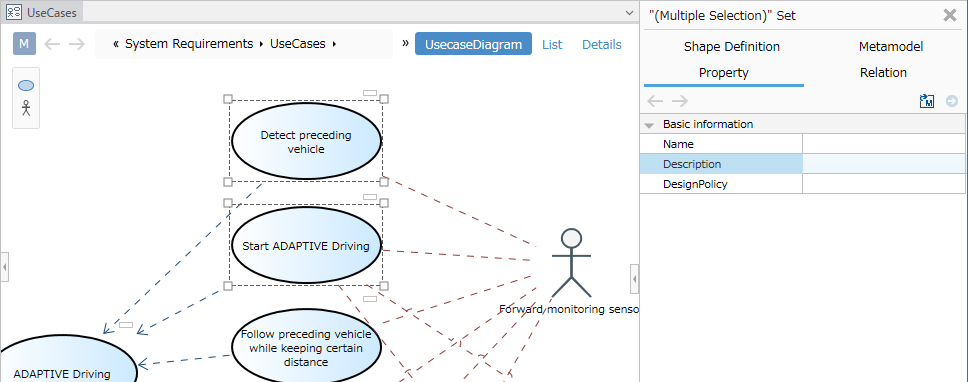Screen dimensions: 968x382
Task: Close the Multiple Selection property panel
Action: [950, 15]
